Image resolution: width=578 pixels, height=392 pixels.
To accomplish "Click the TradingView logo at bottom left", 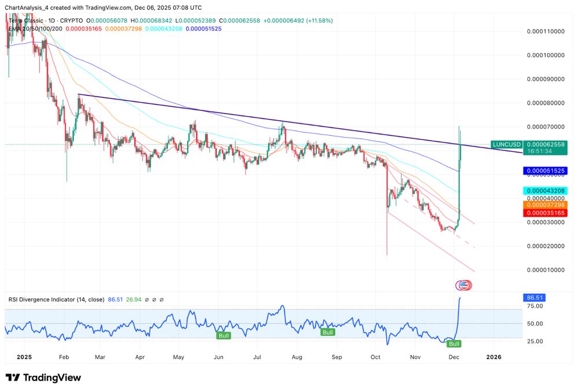I will tap(43, 378).
